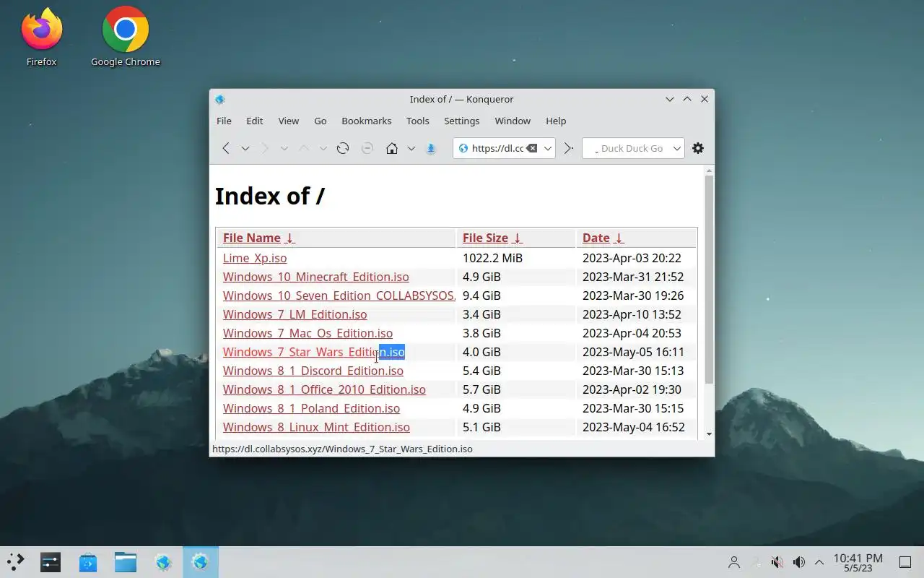Open Windows_8_Linux_Mint_Edition.iso link
The height and width of the screenshot is (578, 924).
(x=316, y=427)
